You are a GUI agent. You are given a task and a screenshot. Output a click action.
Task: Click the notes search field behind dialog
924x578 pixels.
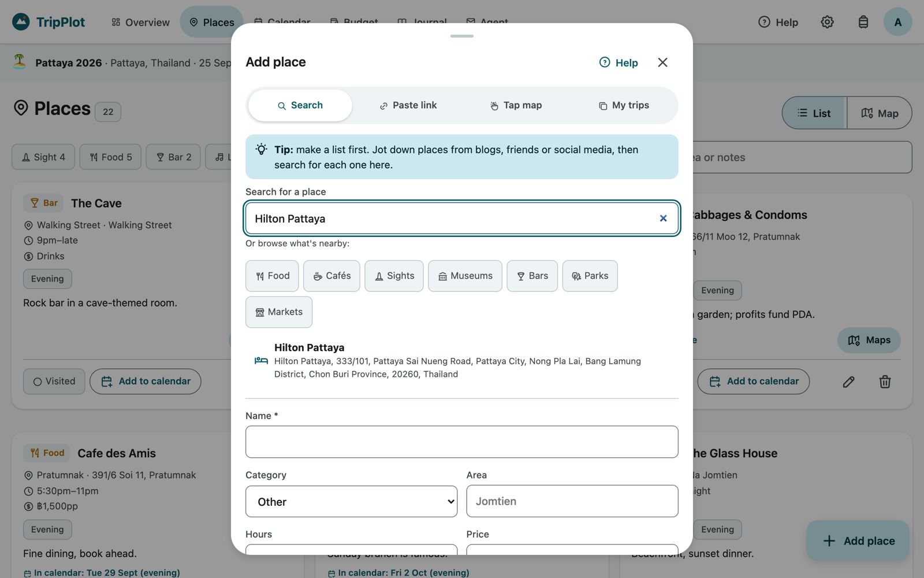(x=803, y=157)
